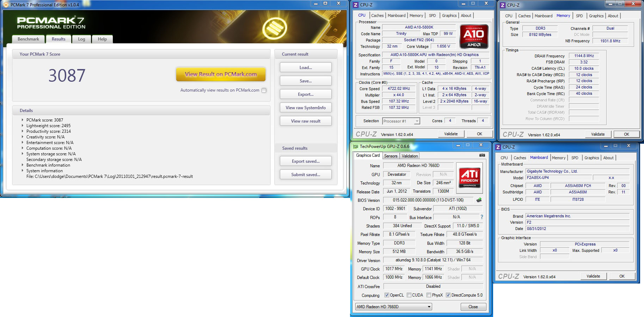The height and width of the screenshot is (317, 644).
Task: Click the TechPowerUp GPU-Z title bar icon
Action: [x=355, y=146]
